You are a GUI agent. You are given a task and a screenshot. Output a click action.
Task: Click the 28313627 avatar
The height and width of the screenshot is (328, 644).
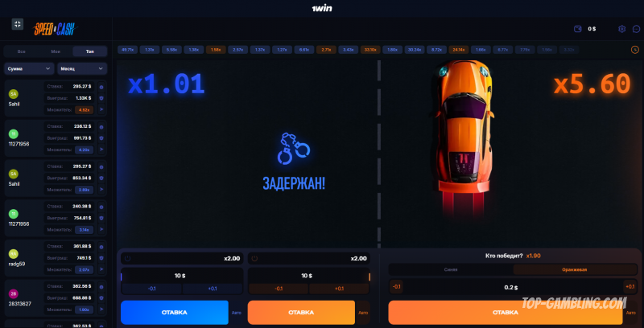(x=14, y=293)
